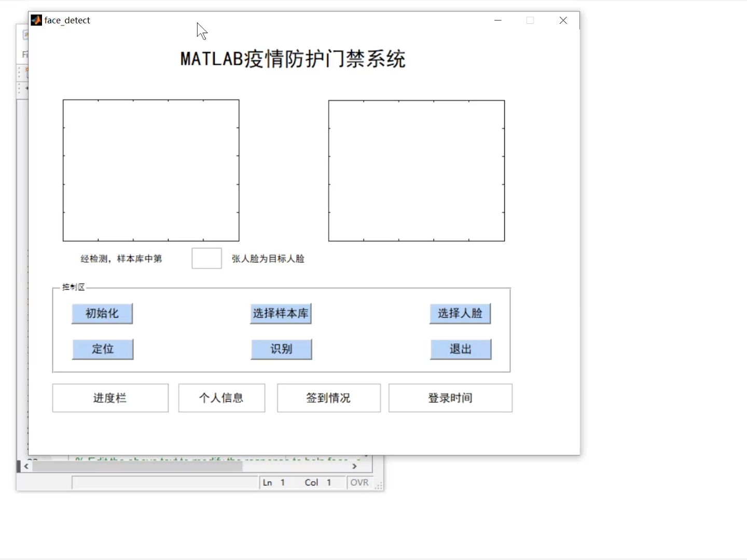Image resolution: width=747 pixels, height=560 pixels.
Task: Click the 定位 button
Action: 103,349
